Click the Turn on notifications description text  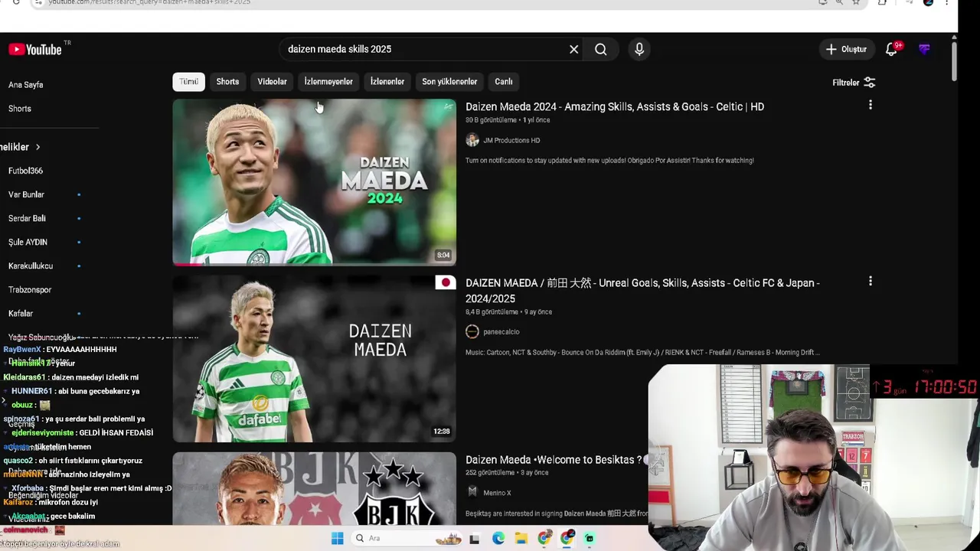pyautogui.click(x=609, y=160)
